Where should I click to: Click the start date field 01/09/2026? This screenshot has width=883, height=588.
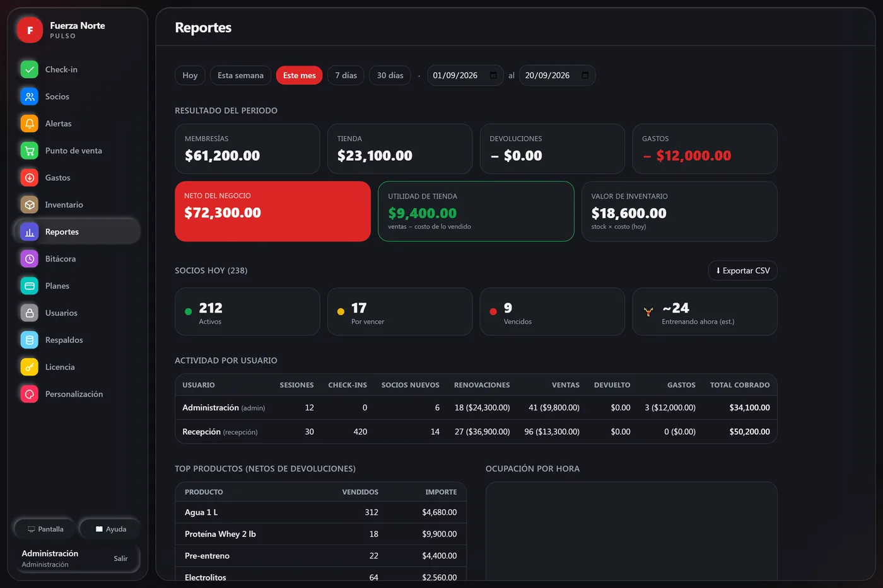point(465,76)
